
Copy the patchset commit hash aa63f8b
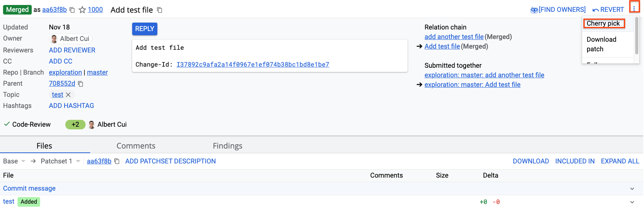click(x=117, y=161)
